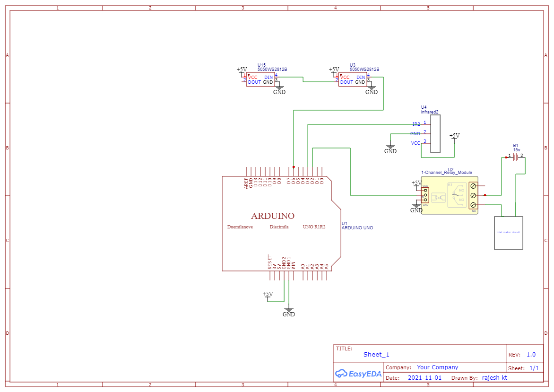Click the middle screw terminal on relay module
The image size is (554, 392).
[473, 195]
